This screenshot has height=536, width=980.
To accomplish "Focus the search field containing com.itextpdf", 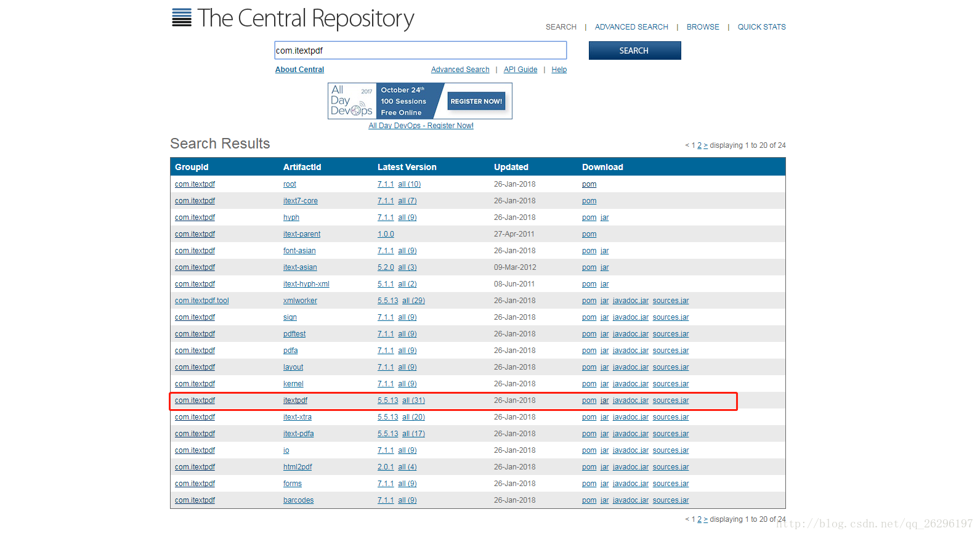I will [x=421, y=51].
